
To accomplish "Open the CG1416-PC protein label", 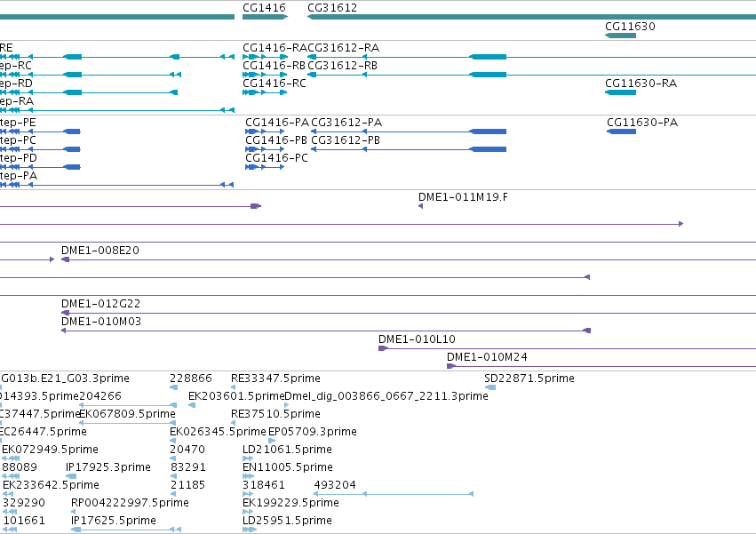I will 277,158.
